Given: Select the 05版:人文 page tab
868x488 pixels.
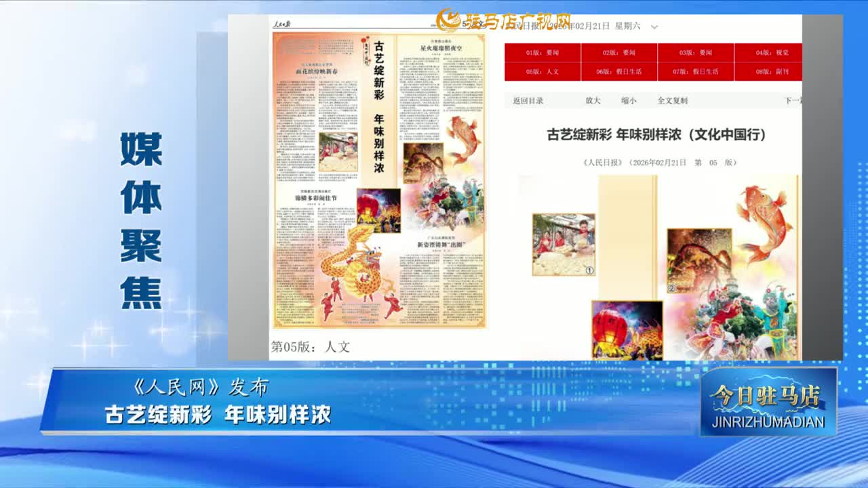Looking at the screenshot, I should pyautogui.click(x=542, y=72).
